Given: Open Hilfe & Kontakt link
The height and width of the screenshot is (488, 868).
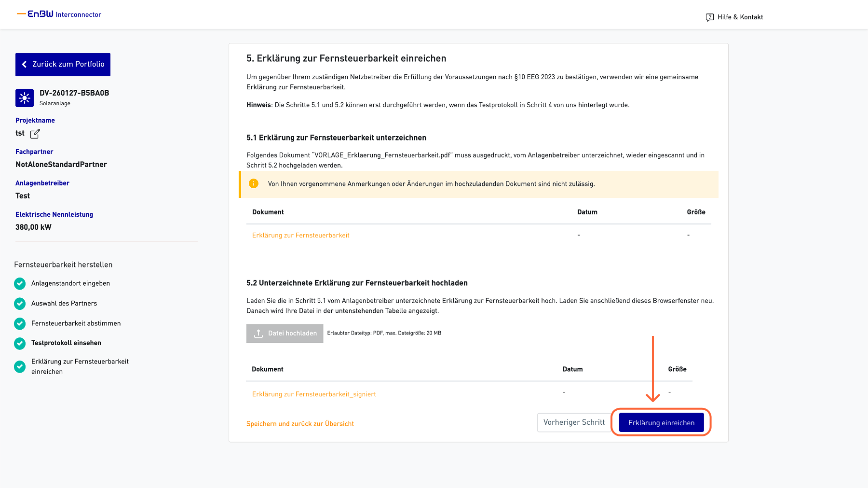Looking at the screenshot, I should pyautogui.click(x=740, y=17).
